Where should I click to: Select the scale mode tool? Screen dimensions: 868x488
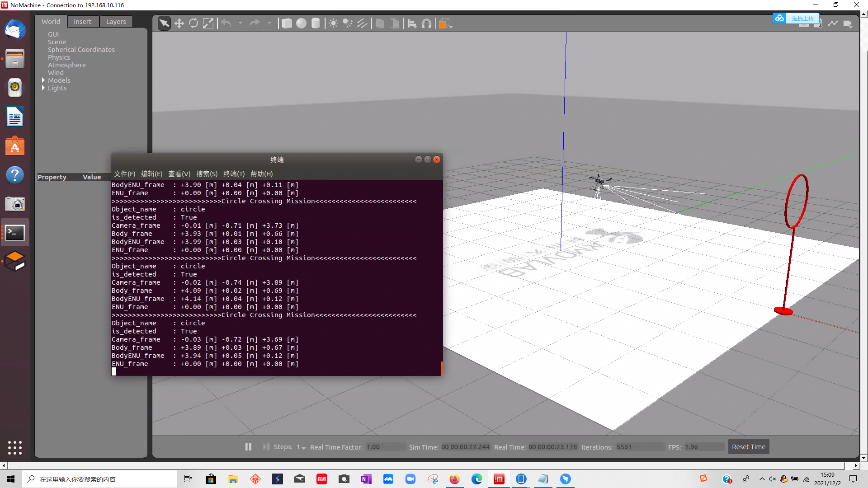pyautogui.click(x=208, y=23)
